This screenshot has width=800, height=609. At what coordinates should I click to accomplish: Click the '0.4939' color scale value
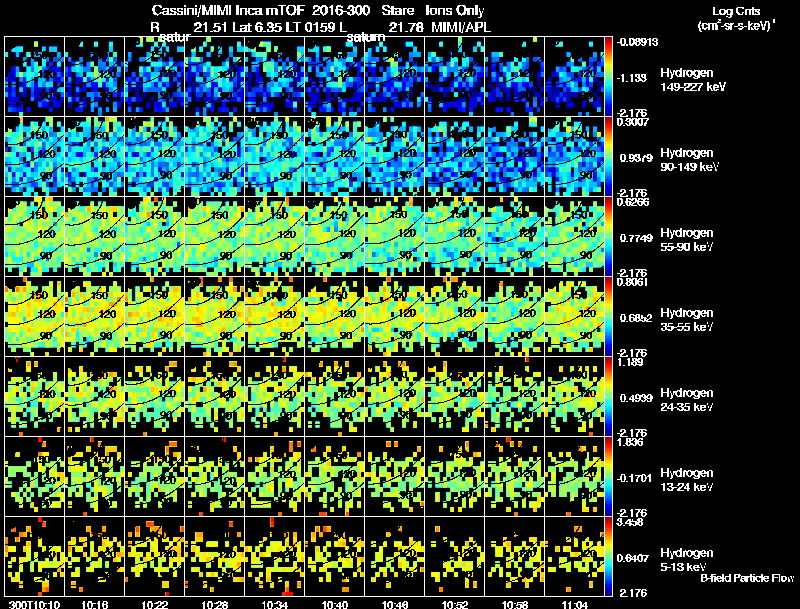[636, 398]
